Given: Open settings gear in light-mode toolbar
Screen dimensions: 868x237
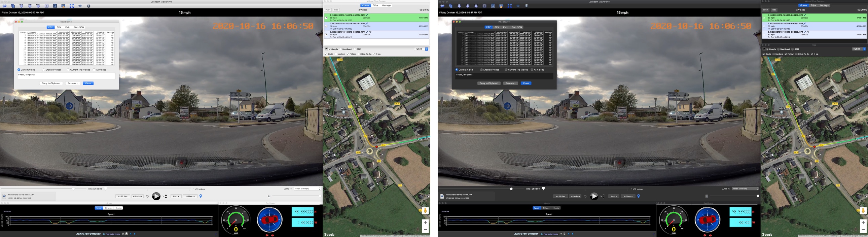Looking at the screenshot, I should (88, 6).
